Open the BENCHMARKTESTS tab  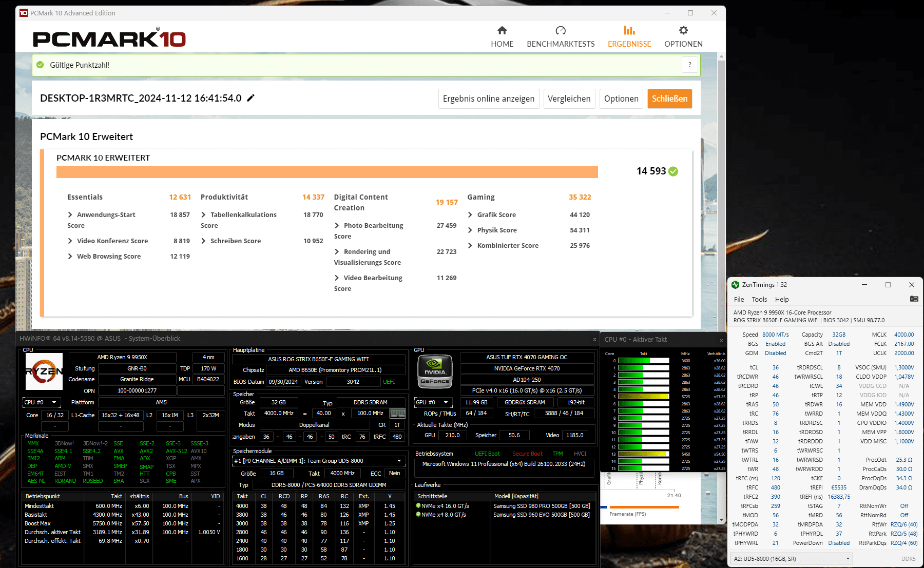[561, 37]
